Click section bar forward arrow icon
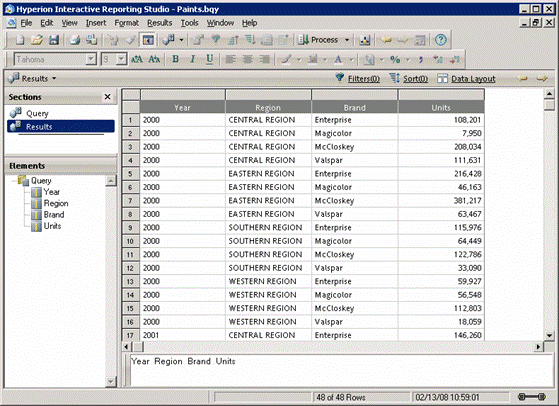Image resolution: width=559 pixels, height=406 pixels. pos(542,78)
